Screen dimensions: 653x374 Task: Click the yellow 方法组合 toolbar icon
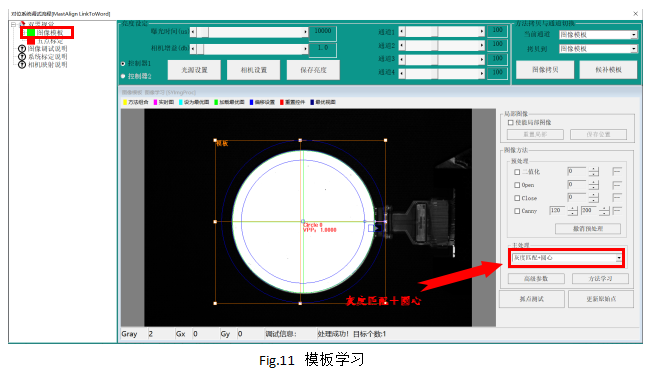(125, 102)
